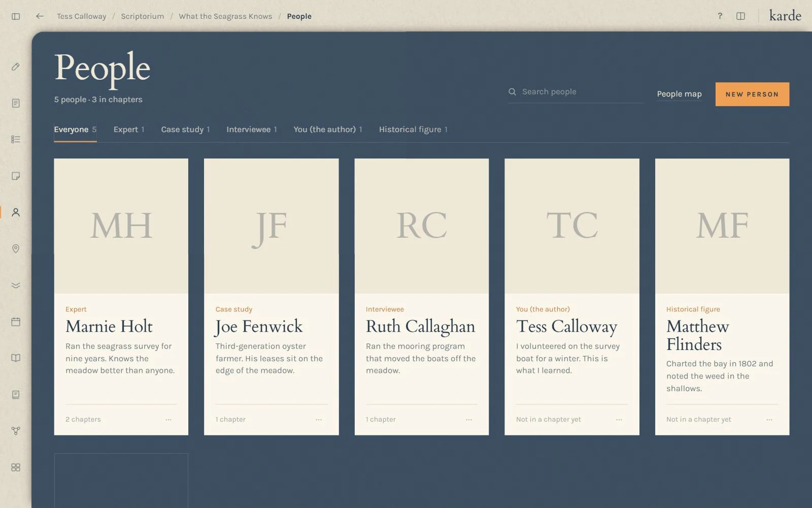Open the more options menu for Matthew Flinders
The image size is (812, 508).
[769, 420]
